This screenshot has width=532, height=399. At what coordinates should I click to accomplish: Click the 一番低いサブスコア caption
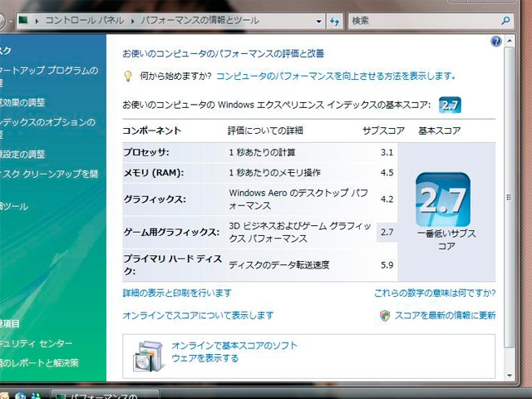pyautogui.click(x=446, y=240)
